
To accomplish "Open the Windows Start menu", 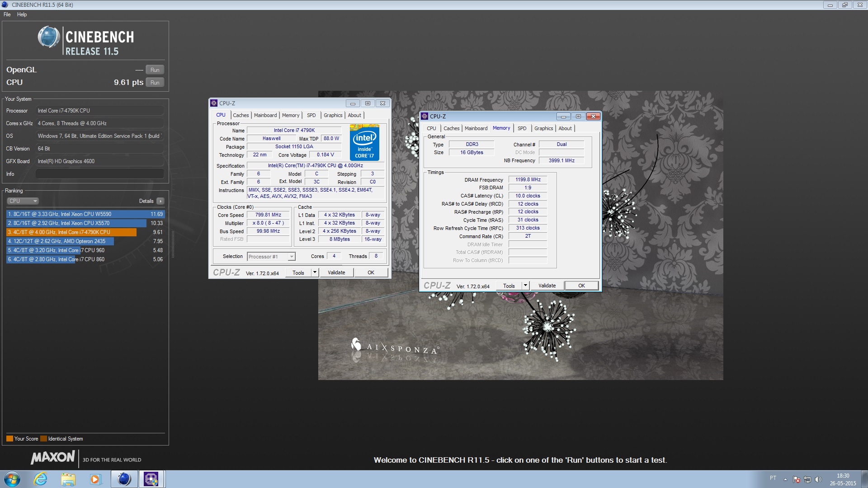I will point(12,479).
